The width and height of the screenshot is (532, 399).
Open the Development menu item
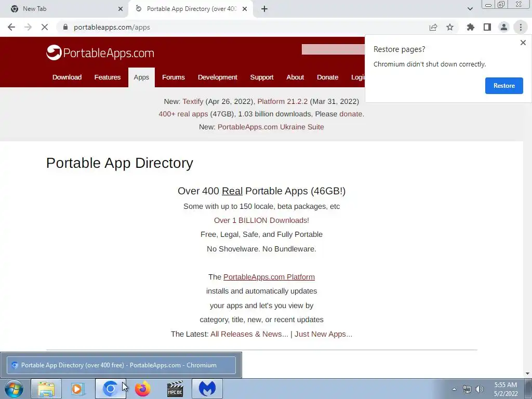218,77
